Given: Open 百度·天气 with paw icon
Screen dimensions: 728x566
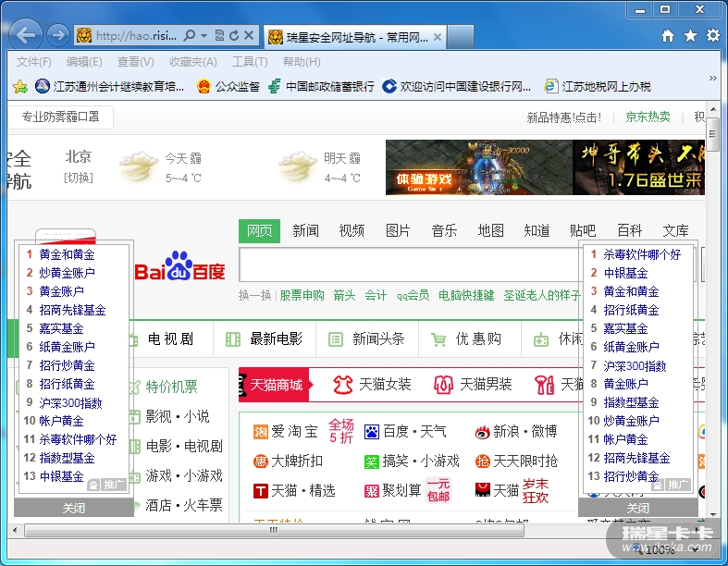Looking at the screenshot, I should click(405, 432).
